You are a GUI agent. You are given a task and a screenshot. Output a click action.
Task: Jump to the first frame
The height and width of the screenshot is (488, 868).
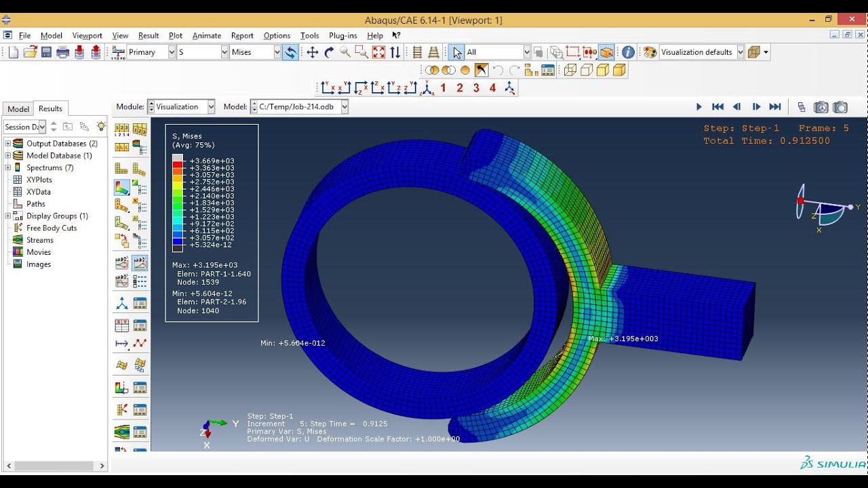[x=717, y=107]
